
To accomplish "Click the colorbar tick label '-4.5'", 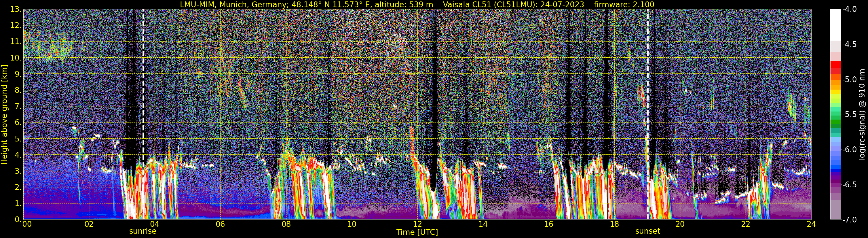I will click(849, 44).
